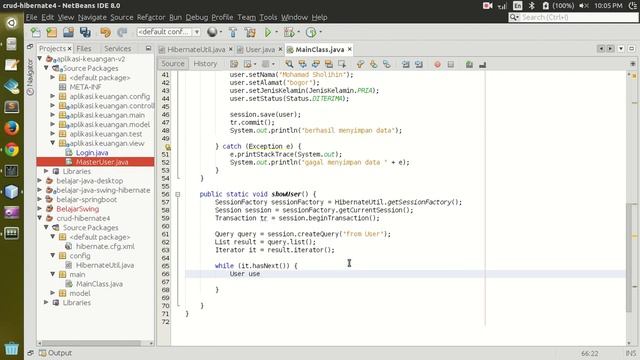Collapse showUser method code fold
The image size is (640, 360).
coord(178,194)
